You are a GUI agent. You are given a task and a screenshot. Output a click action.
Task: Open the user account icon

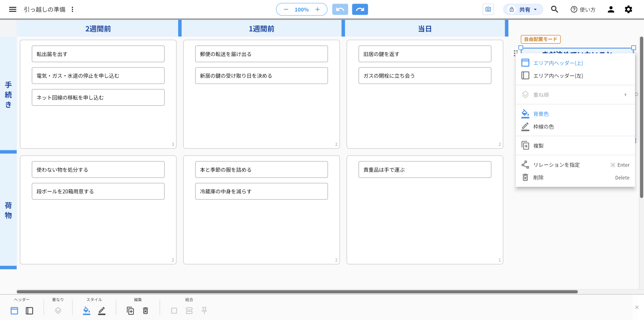click(x=611, y=10)
